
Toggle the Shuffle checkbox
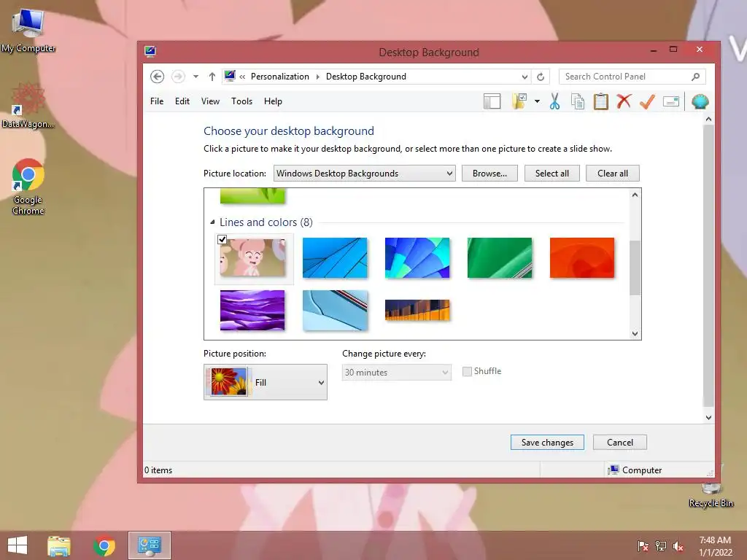(x=467, y=371)
